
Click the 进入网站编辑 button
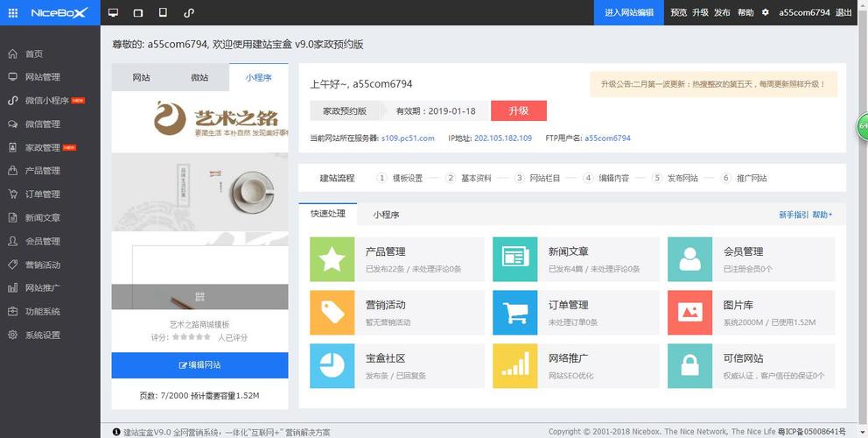pos(629,13)
